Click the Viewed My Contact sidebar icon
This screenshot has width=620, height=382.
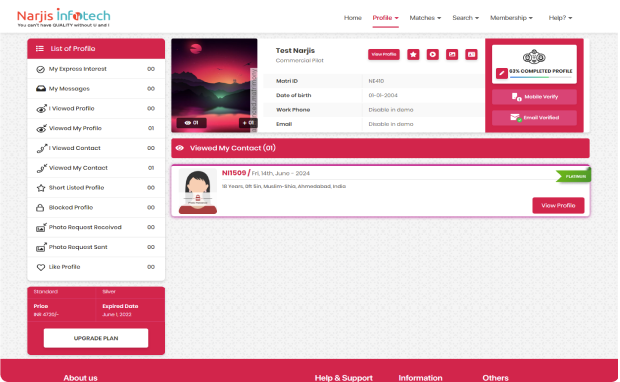[x=42, y=168]
